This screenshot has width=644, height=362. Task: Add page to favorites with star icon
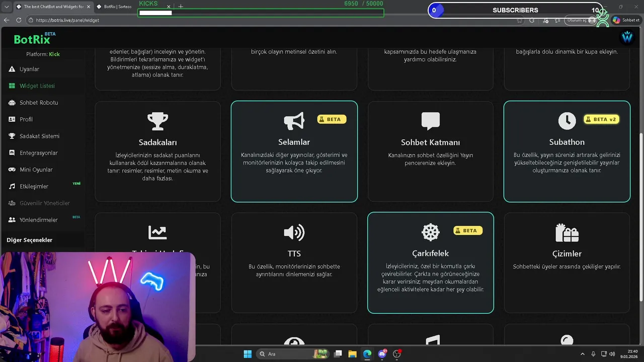click(520, 20)
